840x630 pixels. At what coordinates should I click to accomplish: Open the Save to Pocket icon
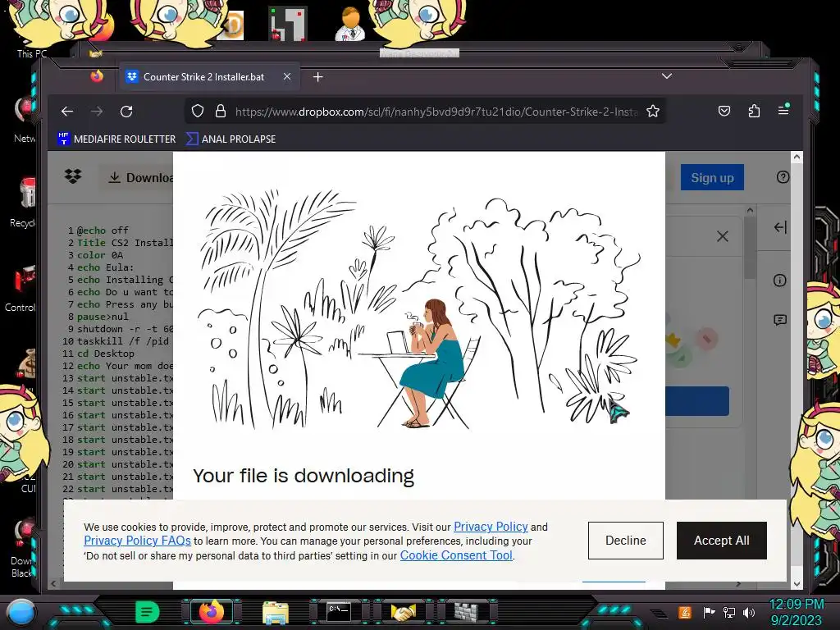724,111
